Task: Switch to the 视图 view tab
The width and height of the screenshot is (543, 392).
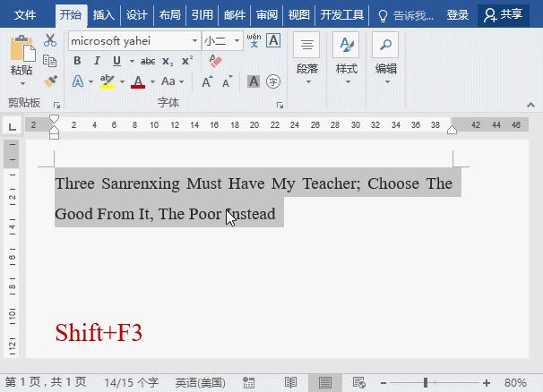Action: coord(299,14)
